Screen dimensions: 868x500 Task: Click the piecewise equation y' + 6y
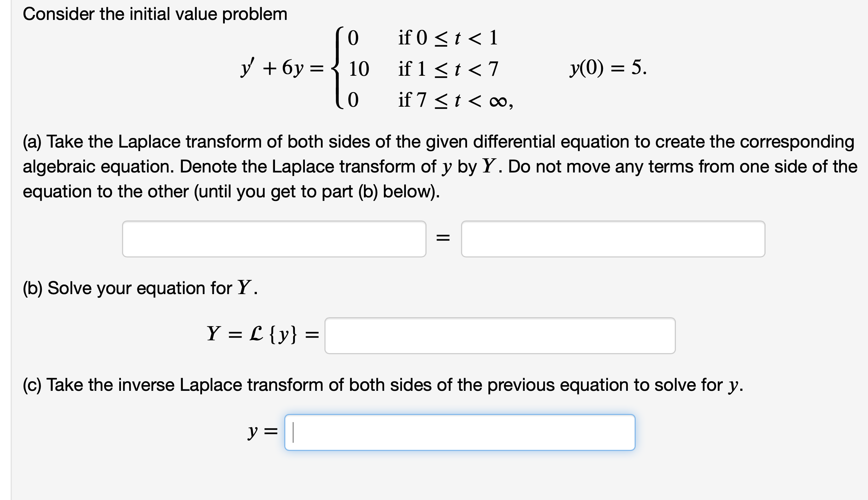tap(281, 68)
